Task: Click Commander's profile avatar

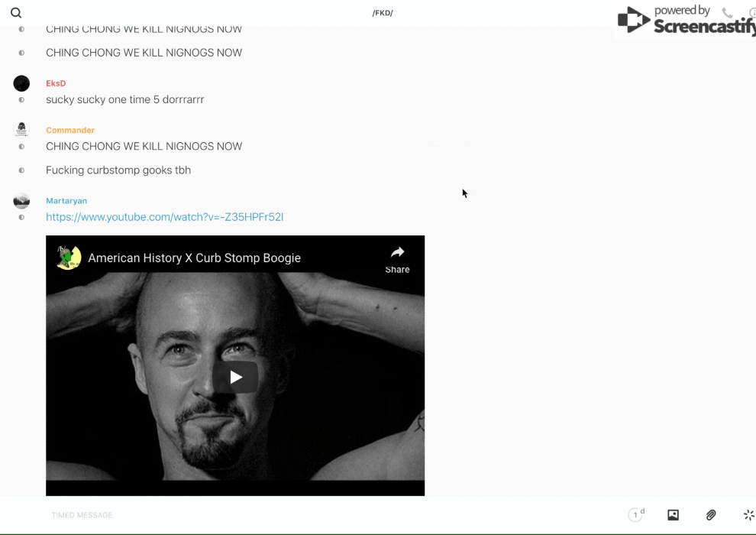Action: click(x=21, y=130)
